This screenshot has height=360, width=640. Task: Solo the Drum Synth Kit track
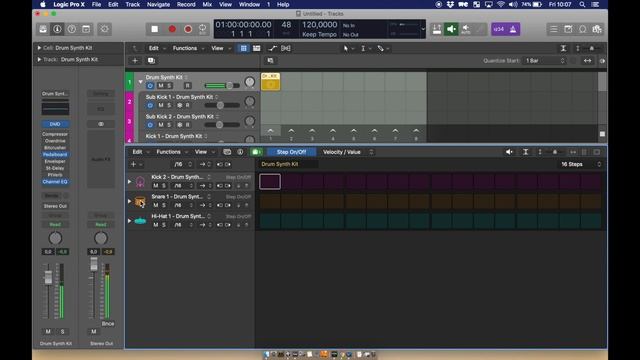click(169, 86)
